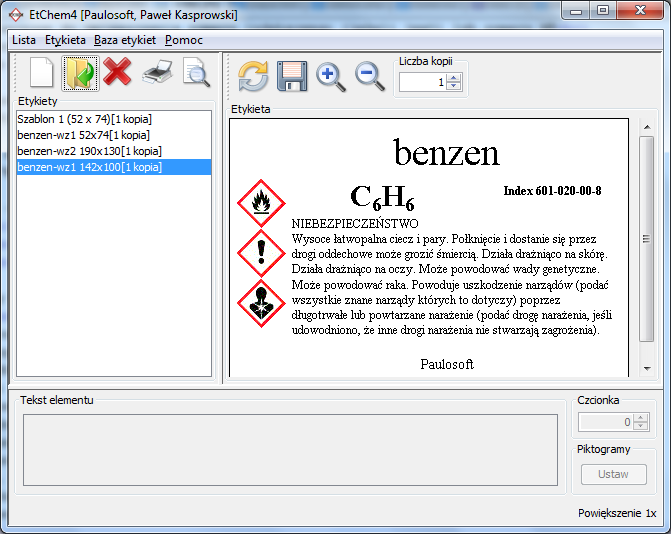Viewport: 671px width, 534px height.
Task: Click 'Powiększenie 1x' status text
Action: [x=617, y=513]
